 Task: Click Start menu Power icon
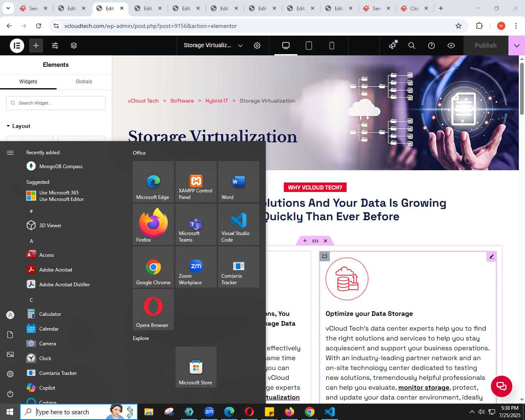[x=10, y=394]
